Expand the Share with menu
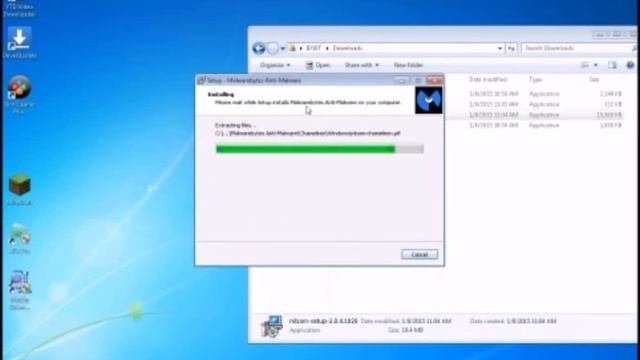This screenshot has height=360, width=640. pos(362,65)
